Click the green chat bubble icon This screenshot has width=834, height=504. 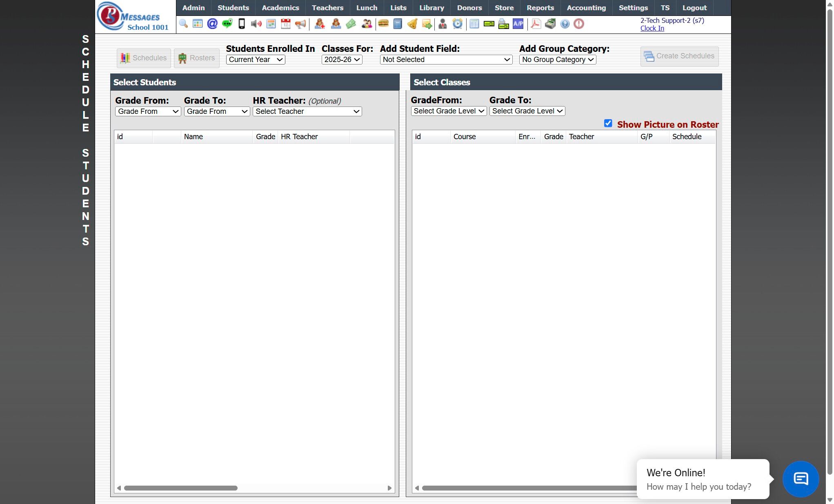[227, 24]
